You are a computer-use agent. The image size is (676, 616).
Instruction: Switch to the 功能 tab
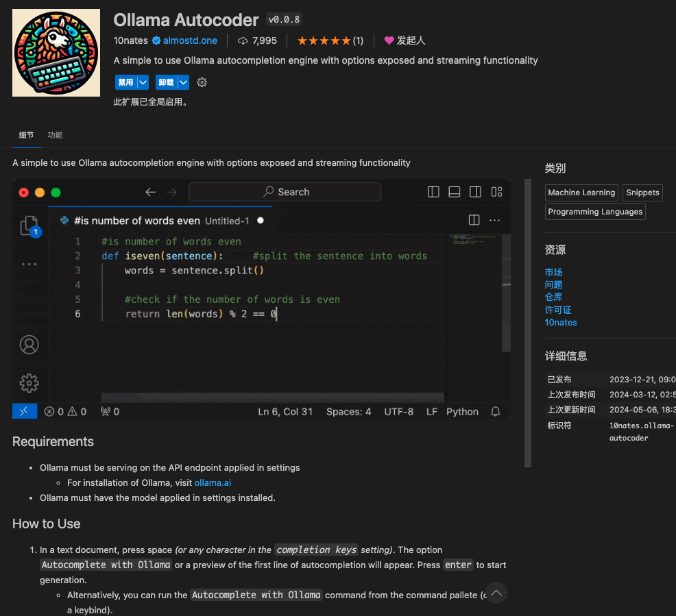click(x=55, y=135)
